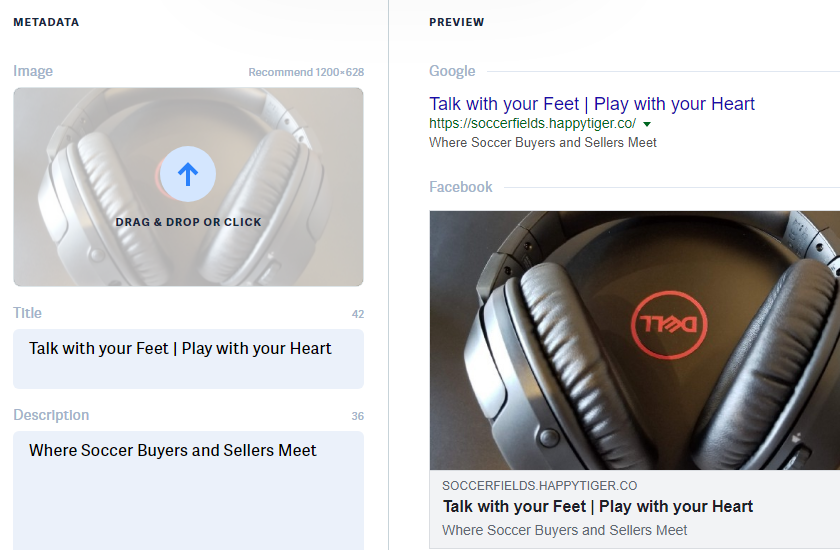Click the Title input field
The image size is (840, 550).
[x=188, y=358]
